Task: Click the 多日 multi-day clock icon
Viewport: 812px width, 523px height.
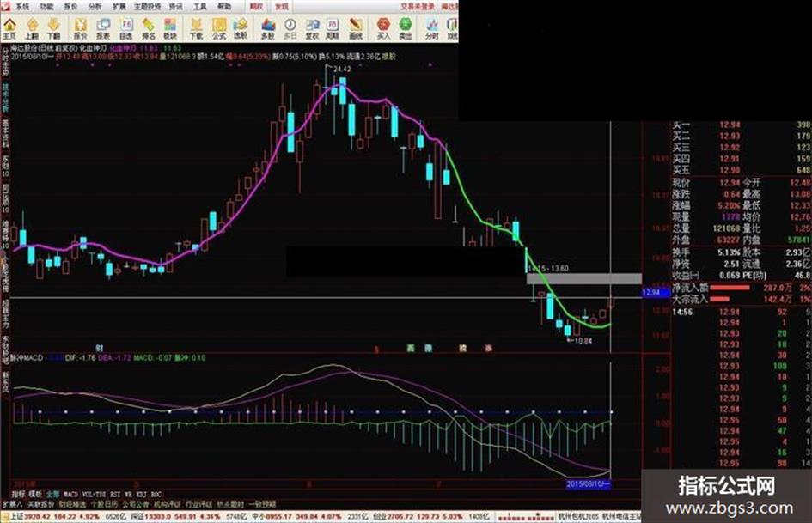Action: (290, 28)
